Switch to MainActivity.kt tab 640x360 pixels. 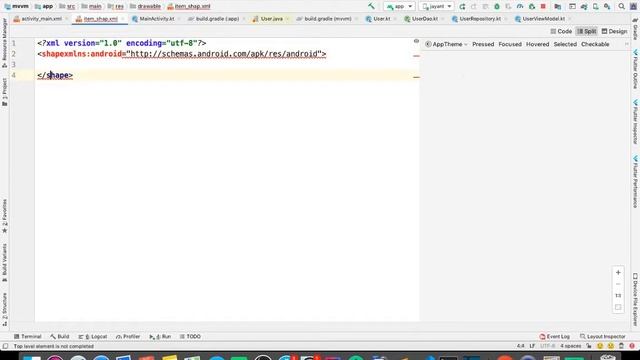(156, 19)
